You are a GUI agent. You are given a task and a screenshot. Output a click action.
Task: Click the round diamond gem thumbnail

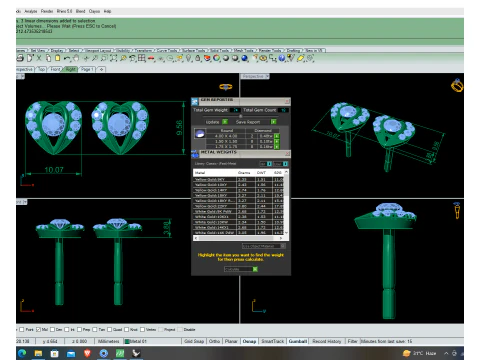pos(200,134)
